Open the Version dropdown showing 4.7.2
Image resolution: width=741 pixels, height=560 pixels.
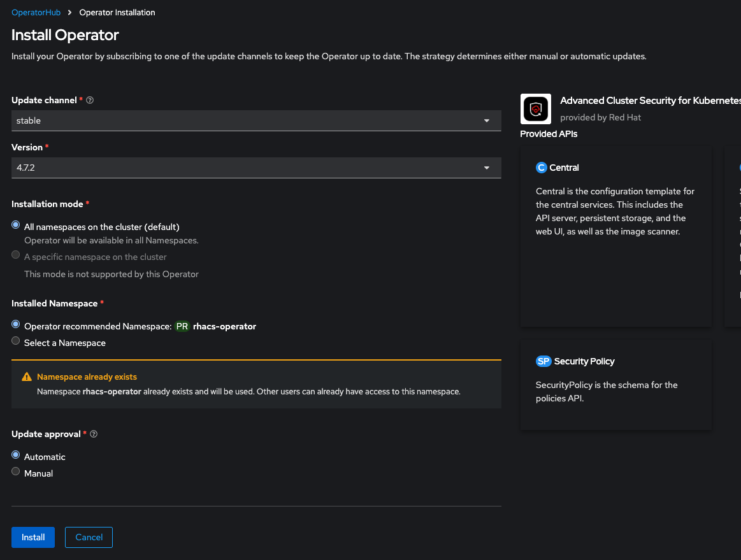pos(256,168)
